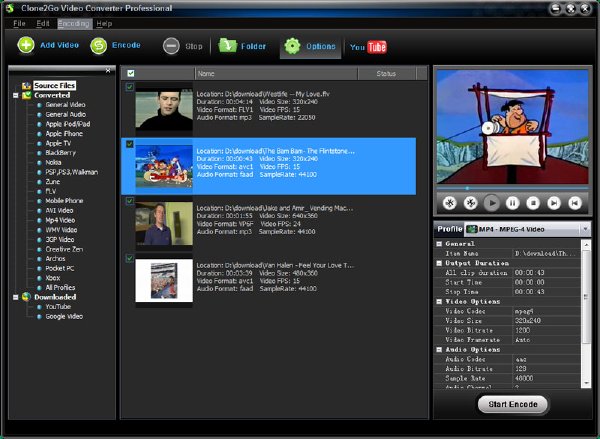Click the bullet icon beside Zune

pos(39,182)
